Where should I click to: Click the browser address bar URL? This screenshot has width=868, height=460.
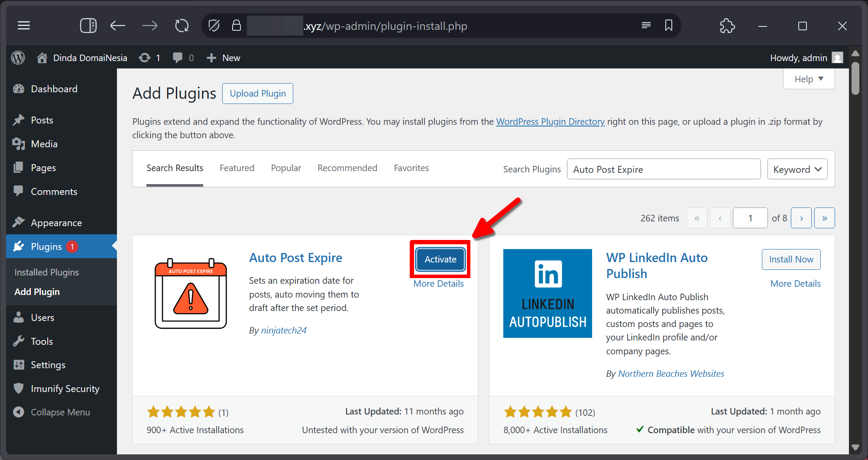click(385, 26)
